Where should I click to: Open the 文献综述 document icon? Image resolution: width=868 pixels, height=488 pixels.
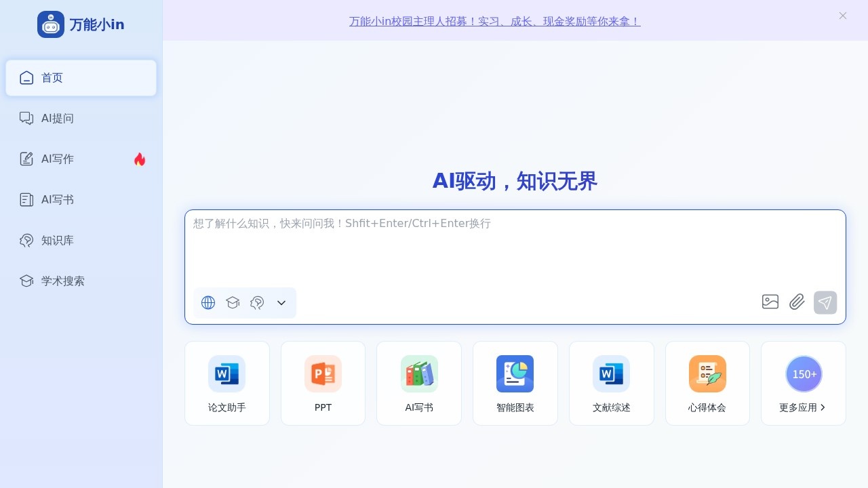pyautogui.click(x=611, y=373)
